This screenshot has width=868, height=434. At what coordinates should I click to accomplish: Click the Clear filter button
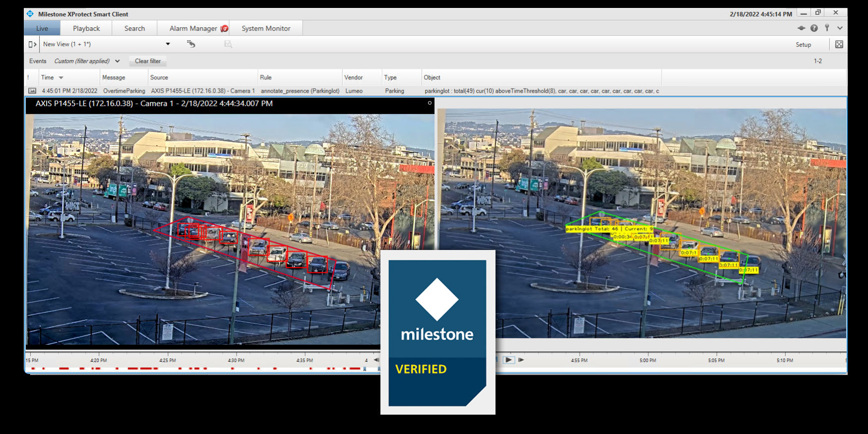click(x=148, y=61)
